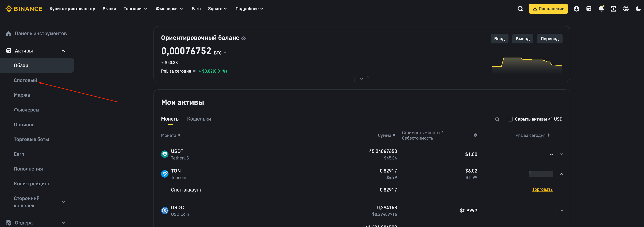Click the USDC coin icon
This screenshot has height=227, width=644.
[x=165, y=211]
